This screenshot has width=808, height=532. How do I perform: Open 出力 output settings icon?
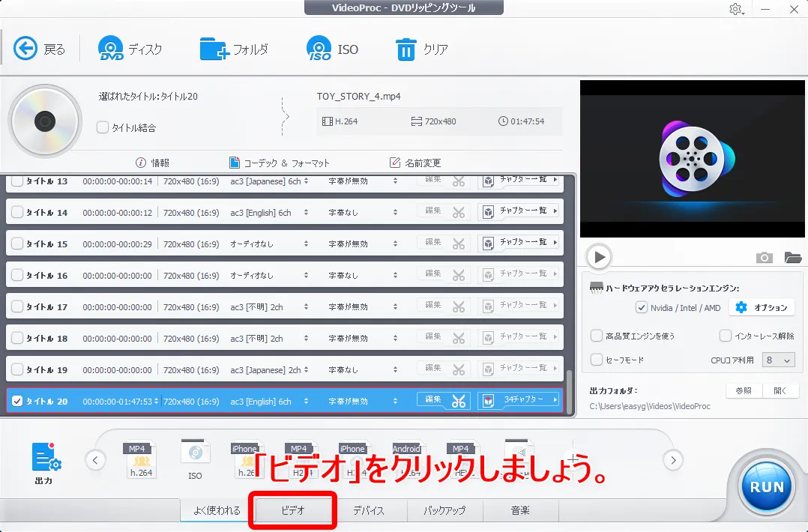point(46,457)
